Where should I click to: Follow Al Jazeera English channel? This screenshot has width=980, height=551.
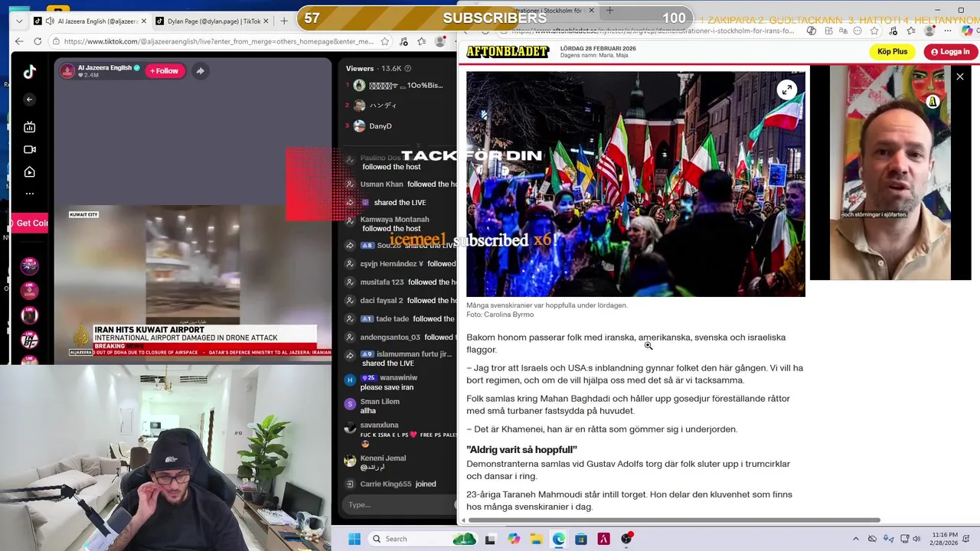point(165,70)
